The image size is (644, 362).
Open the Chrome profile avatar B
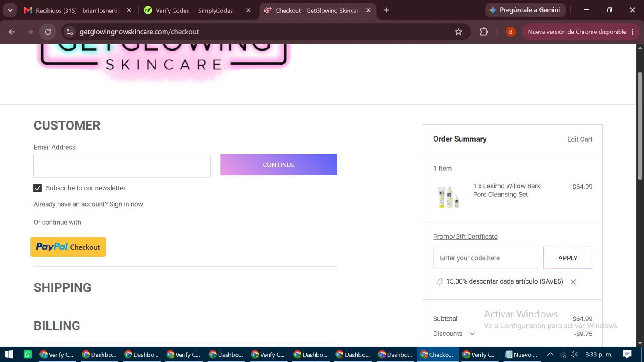(510, 32)
